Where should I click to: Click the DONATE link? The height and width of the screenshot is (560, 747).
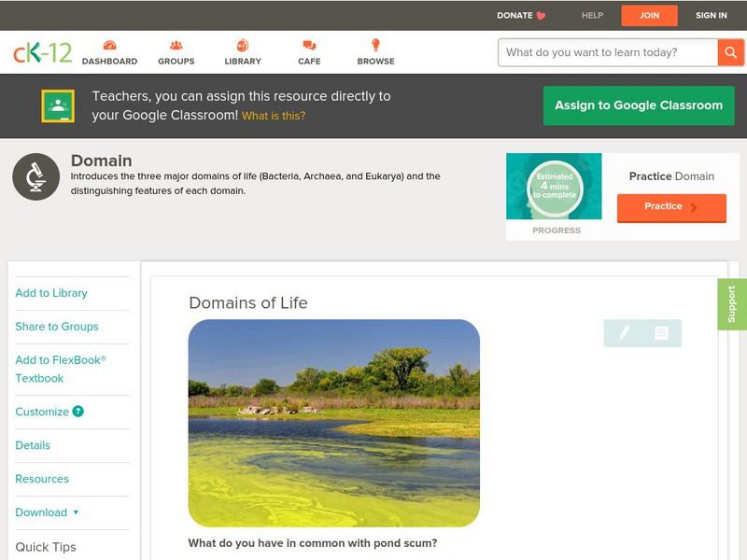click(514, 16)
